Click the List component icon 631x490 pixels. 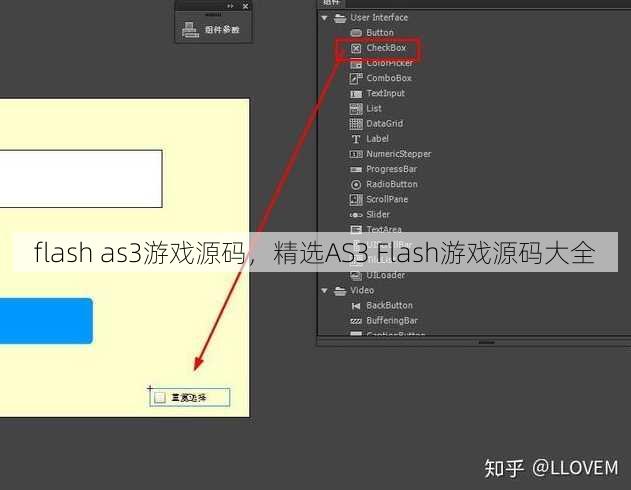pos(356,109)
